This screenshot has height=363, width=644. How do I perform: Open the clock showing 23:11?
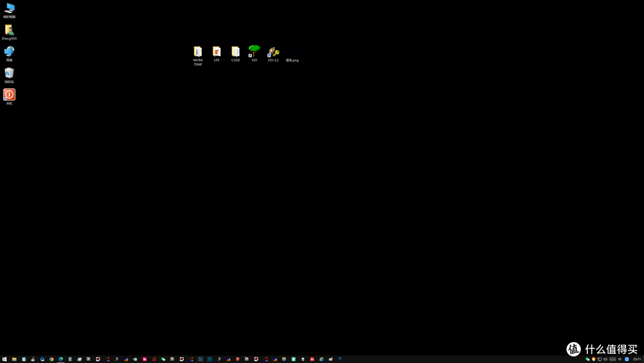[637, 359]
